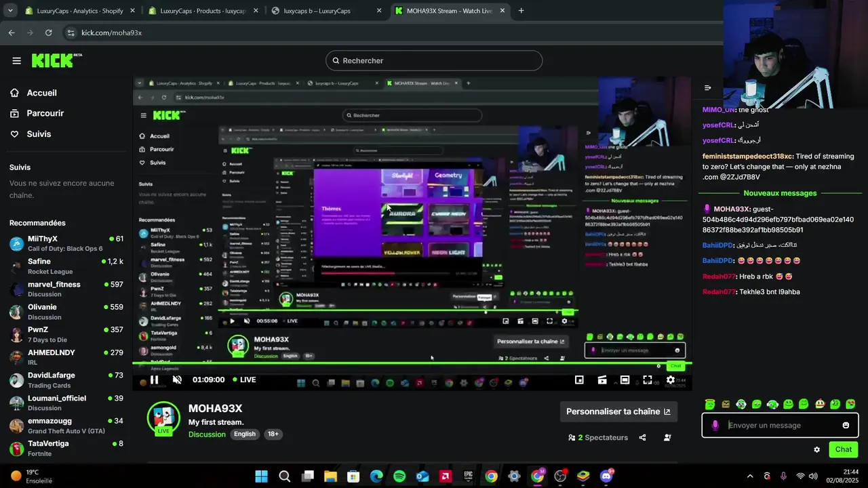
Task: Focus the Envoyer un message field
Action: (780, 425)
